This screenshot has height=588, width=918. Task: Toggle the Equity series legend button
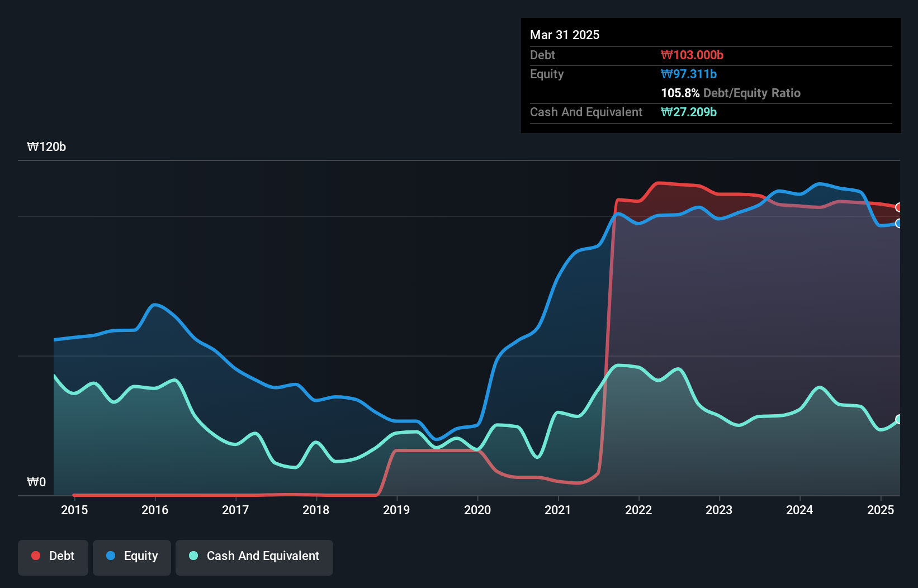(x=132, y=557)
